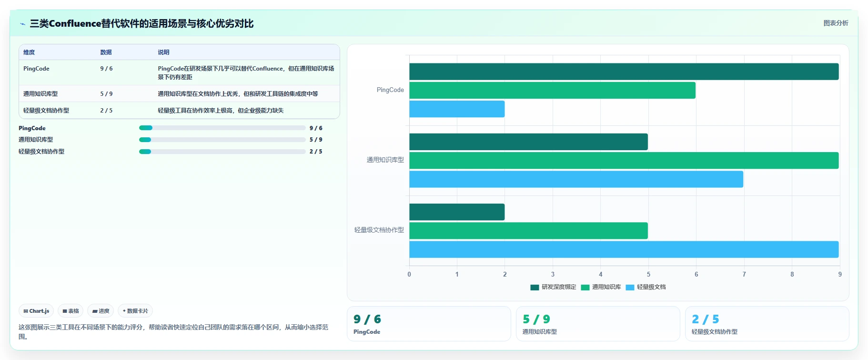Click the blue 轻量级文档协作型 bar reaching 9
This screenshot has width=868, height=360.
624,249
